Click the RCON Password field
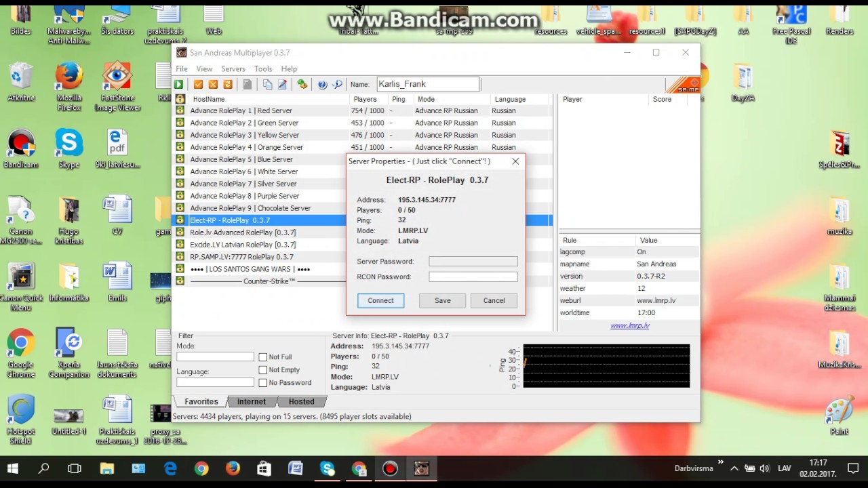This screenshot has width=868, height=488. pyautogui.click(x=473, y=277)
